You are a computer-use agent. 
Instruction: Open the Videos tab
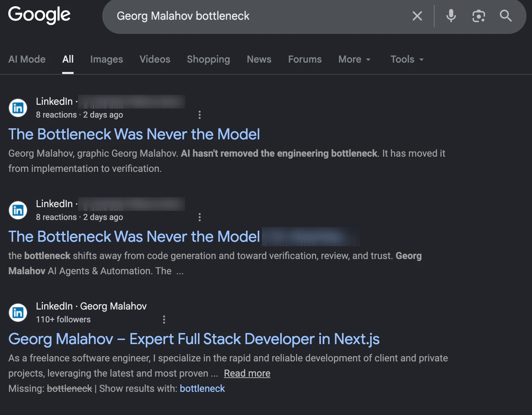point(155,59)
